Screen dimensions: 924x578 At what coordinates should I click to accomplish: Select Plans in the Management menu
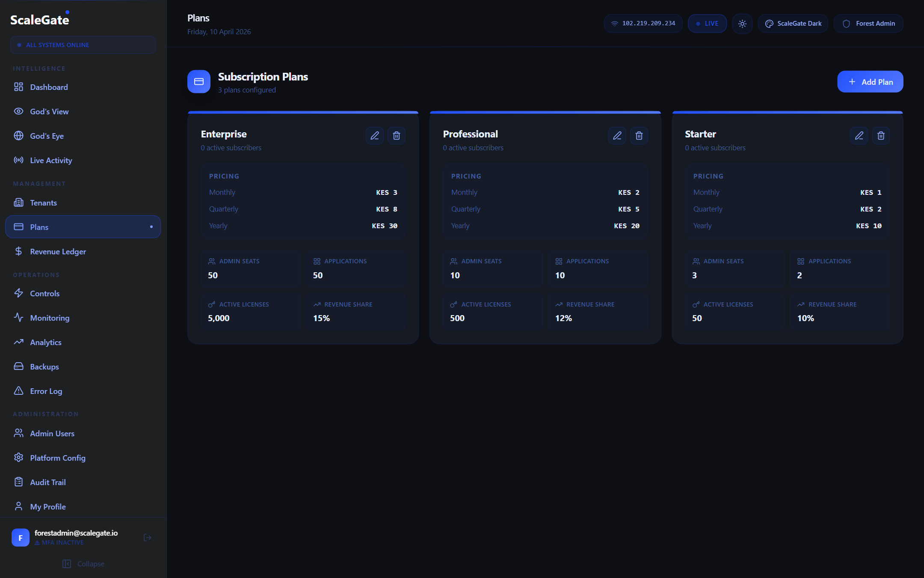point(39,227)
